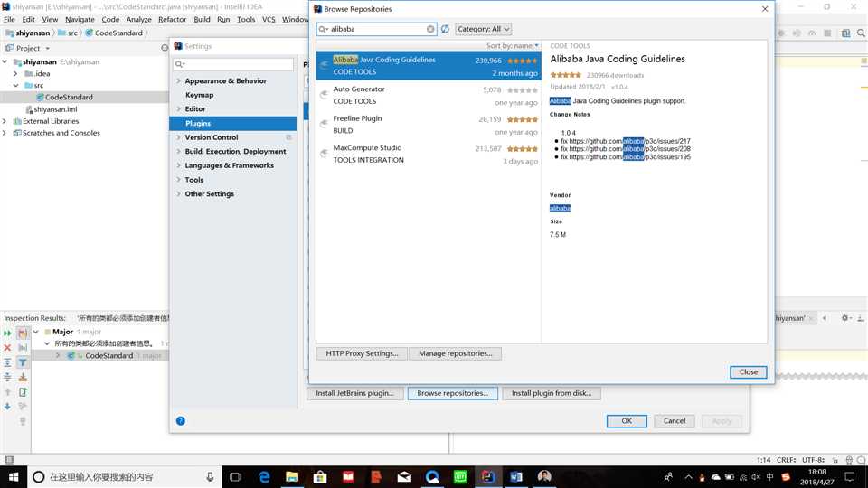
Task: Click the help question mark in Settings dialog
Action: click(181, 421)
